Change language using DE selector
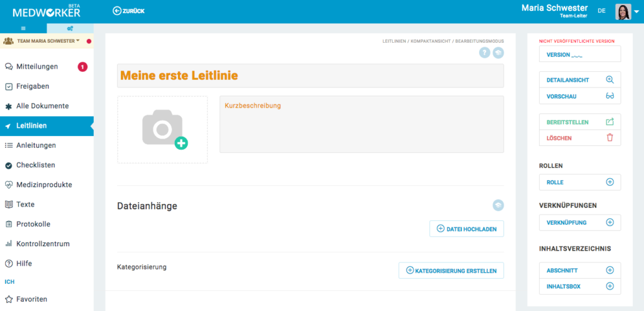The width and height of the screenshot is (644, 311). pyautogui.click(x=602, y=11)
